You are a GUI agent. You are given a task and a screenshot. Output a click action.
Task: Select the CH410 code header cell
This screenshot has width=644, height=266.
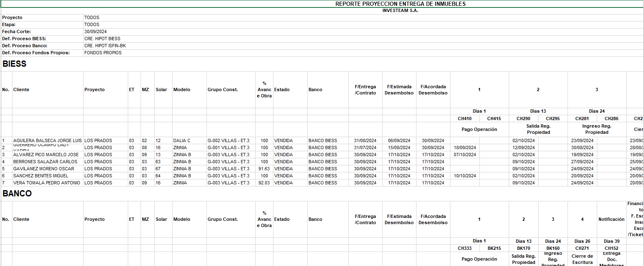point(464,119)
